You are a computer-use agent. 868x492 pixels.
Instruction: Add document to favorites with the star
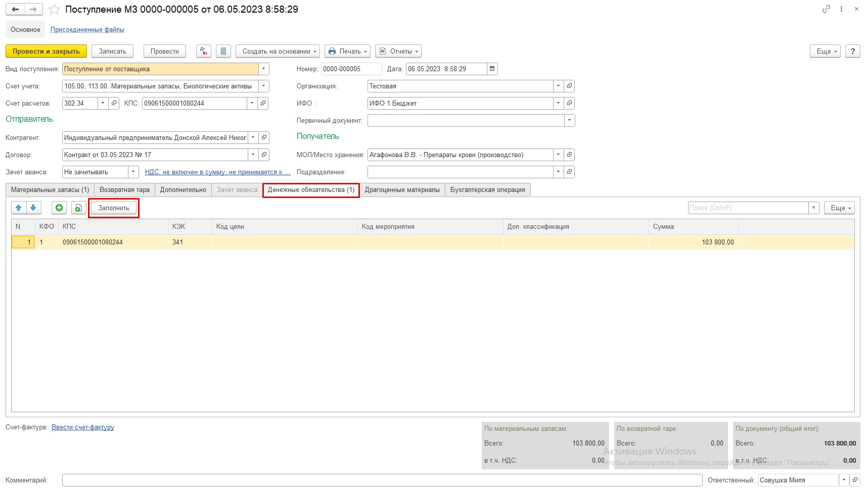[55, 10]
